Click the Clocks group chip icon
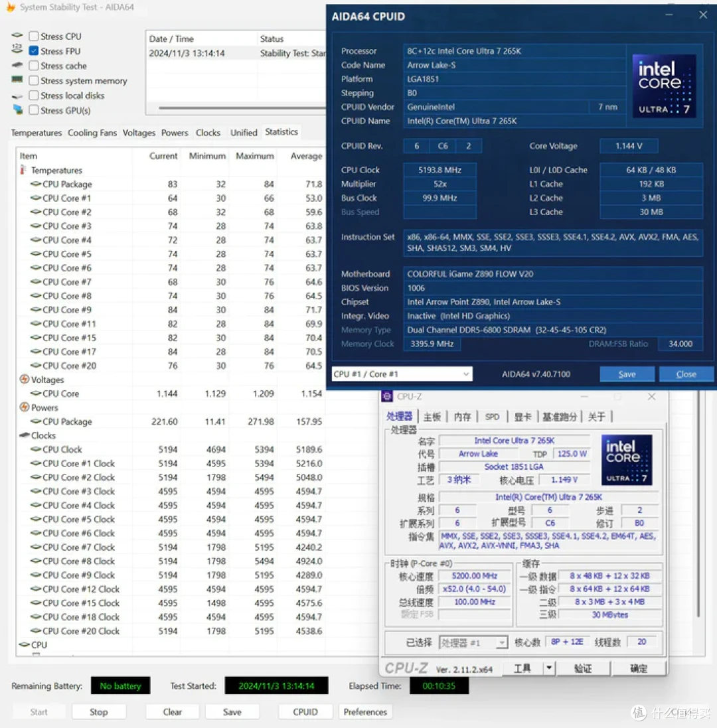Viewport: 717px width, 728px height. (x=24, y=435)
